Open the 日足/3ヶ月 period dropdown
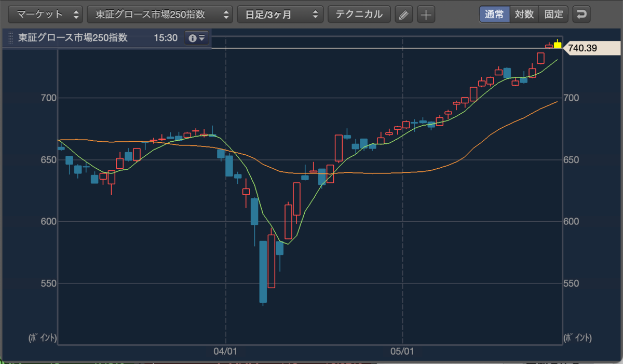623x364 pixels. coord(280,15)
